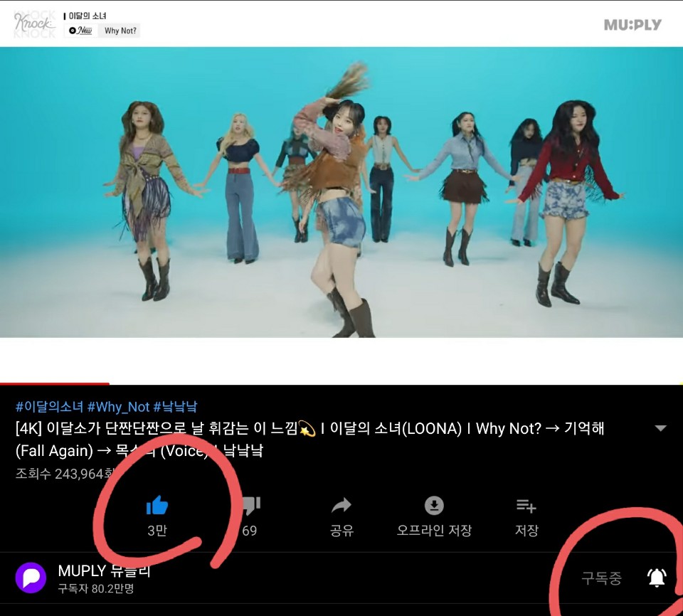The image size is (683, 616).
Task: Toggle the 구독중 subscribed button
Action: point(601,578)
